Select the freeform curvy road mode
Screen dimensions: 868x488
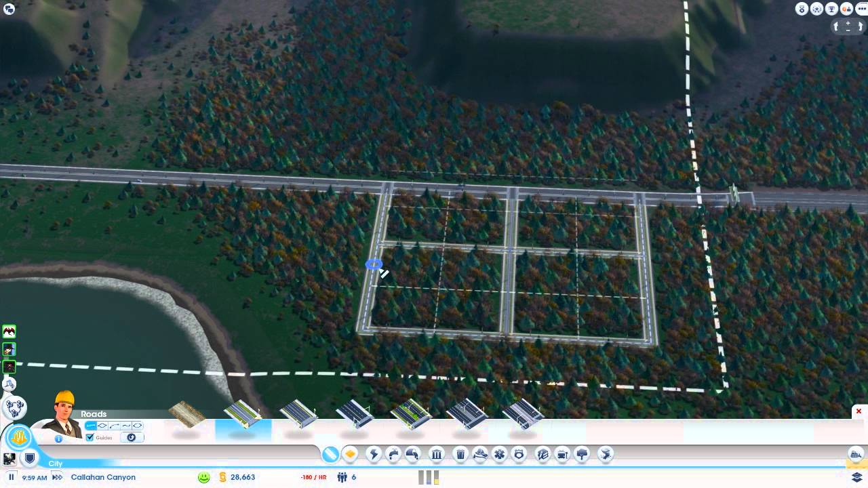coord(125,426)
